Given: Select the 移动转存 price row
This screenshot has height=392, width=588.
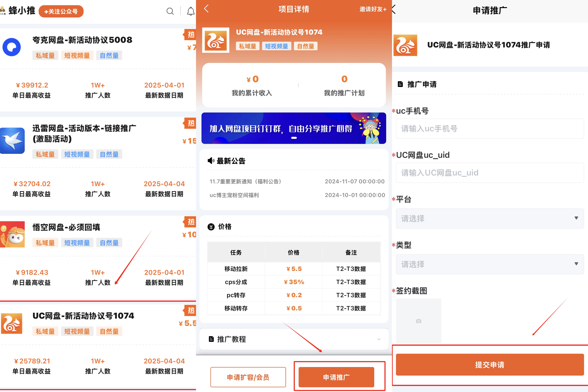Looking at the screenshot, I should tap(294, 308).
